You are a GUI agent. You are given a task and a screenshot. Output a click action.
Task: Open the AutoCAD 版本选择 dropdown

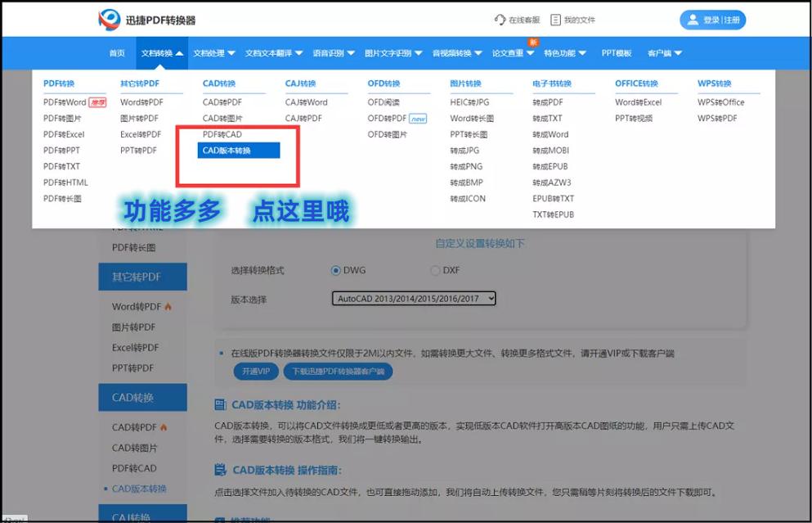(x=413, y=298)
